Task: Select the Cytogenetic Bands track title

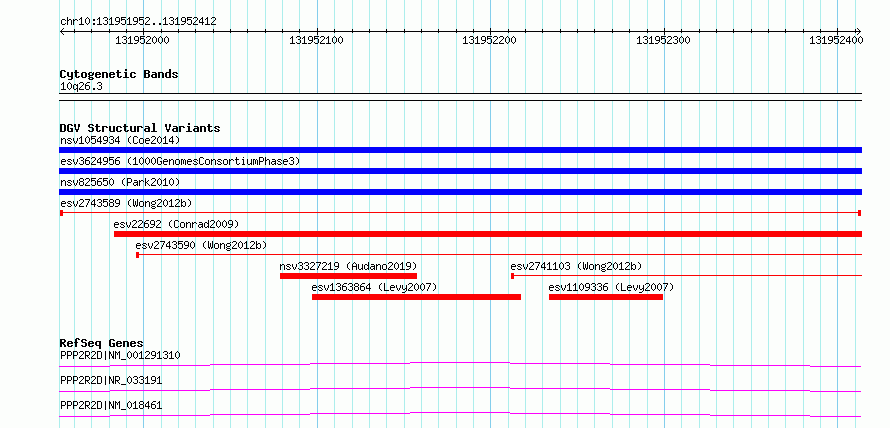Action: click(119, 74)
